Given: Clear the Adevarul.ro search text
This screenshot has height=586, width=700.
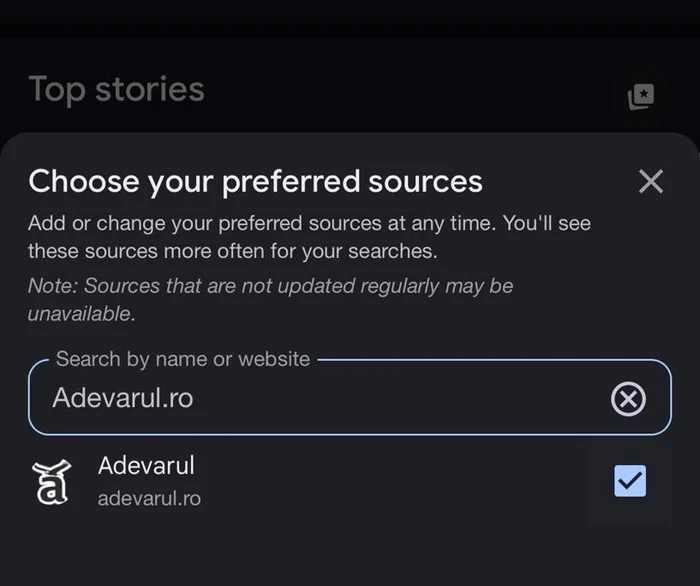Looking at the screenshot, I should click(x=628, y=399).
